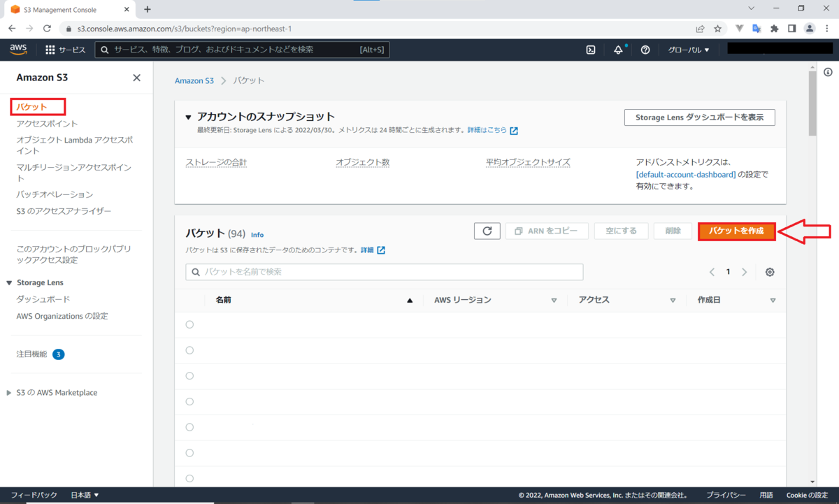Open a new browser tab
Screen dimensions: 839x504
coord(148,9)
